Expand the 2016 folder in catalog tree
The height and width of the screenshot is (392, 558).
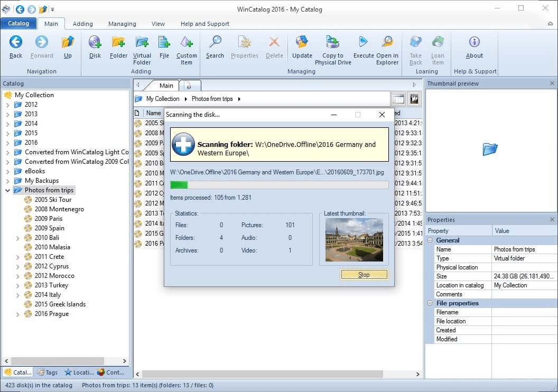coord(8,143)
